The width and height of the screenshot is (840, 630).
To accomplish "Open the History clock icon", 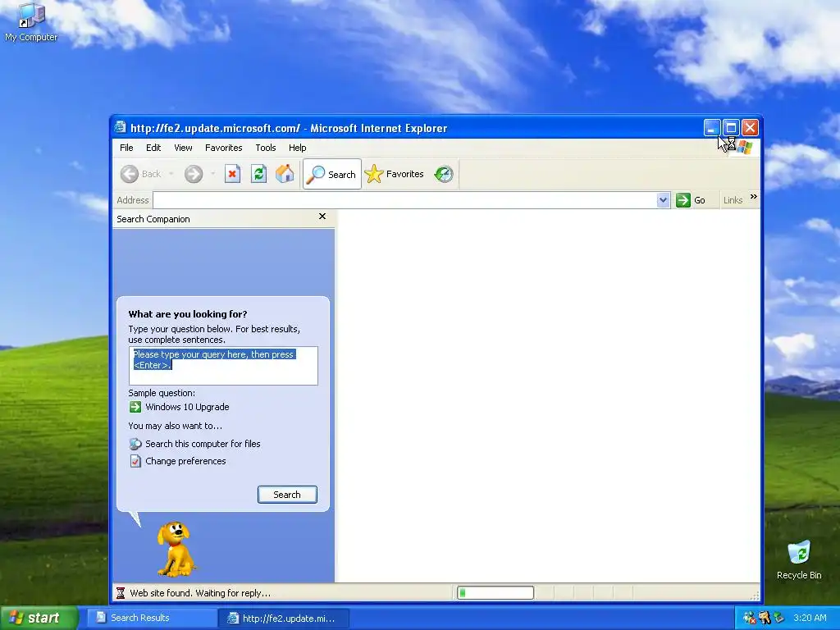I will click(x=444, y=174).
